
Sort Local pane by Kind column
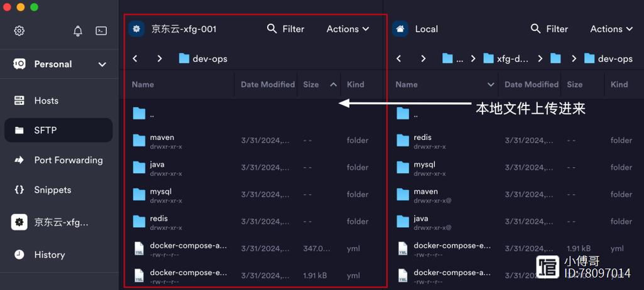click(x=619, y=85)
